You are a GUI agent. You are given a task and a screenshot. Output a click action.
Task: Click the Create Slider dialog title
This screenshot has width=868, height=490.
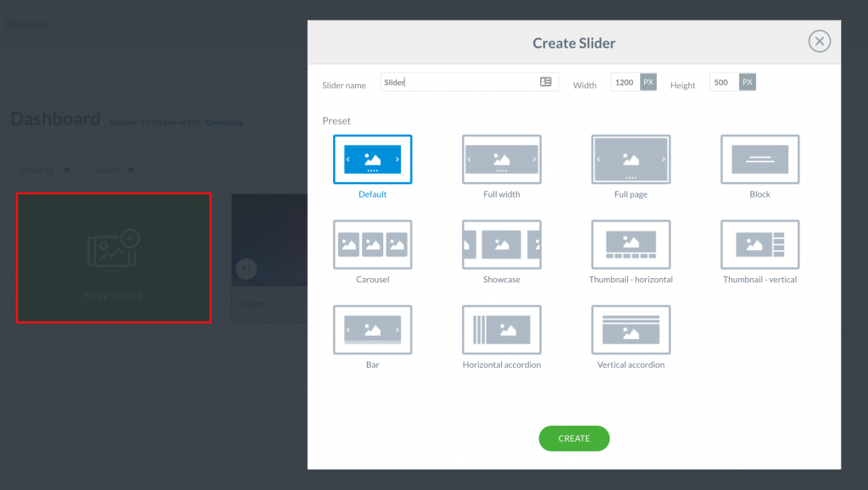574,43
